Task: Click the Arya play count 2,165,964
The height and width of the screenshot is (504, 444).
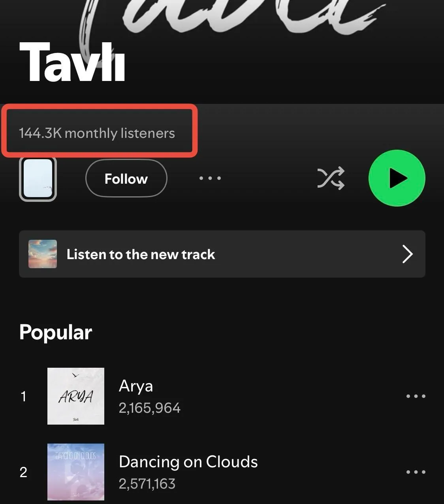Action: [150, 408]
